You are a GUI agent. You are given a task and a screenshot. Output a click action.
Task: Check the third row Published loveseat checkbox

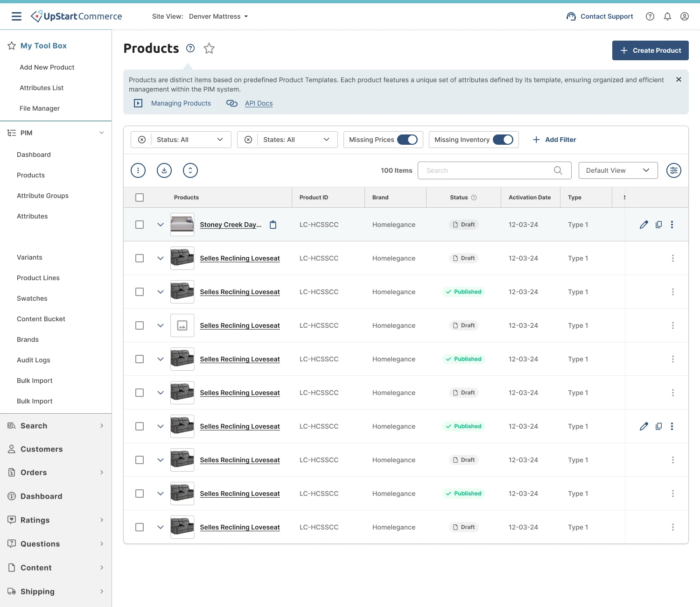click(x=140, y=292)
